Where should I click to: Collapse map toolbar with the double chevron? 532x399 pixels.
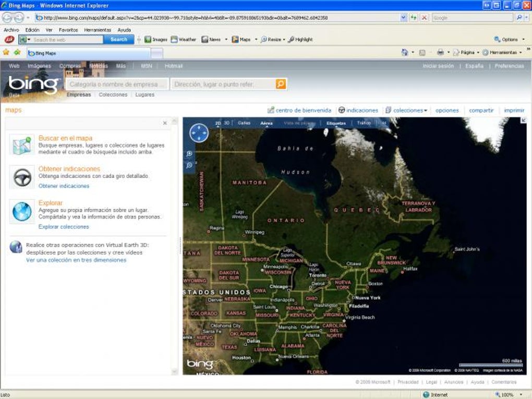click(x=384, y=123)
